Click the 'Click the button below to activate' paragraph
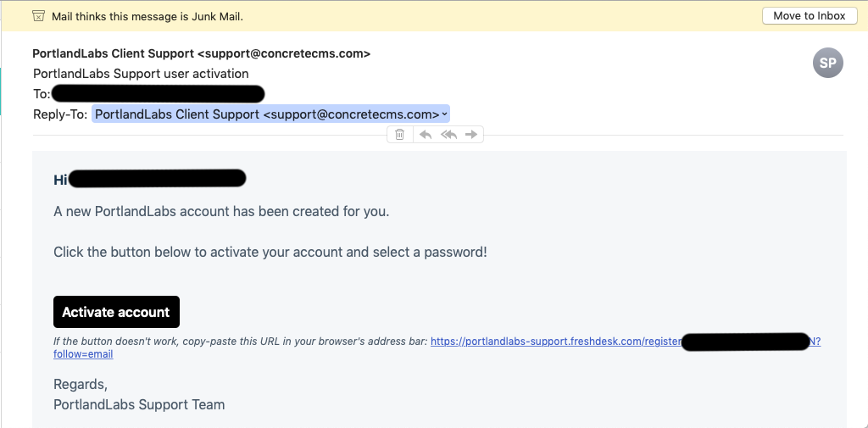This screenshot has width=868, height=428. pyautogui.click(x=270, y=252)
